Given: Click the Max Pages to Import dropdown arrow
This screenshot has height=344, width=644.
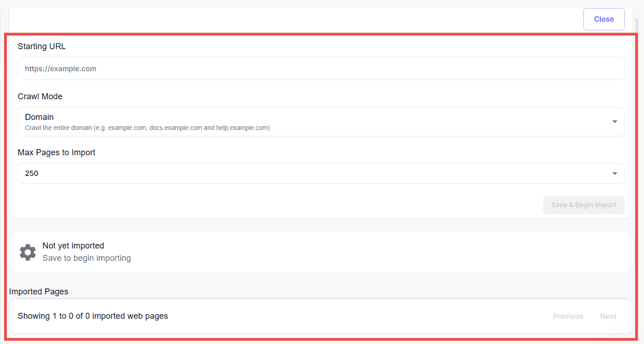Looking at the screenshot, I should pos(615,174).
